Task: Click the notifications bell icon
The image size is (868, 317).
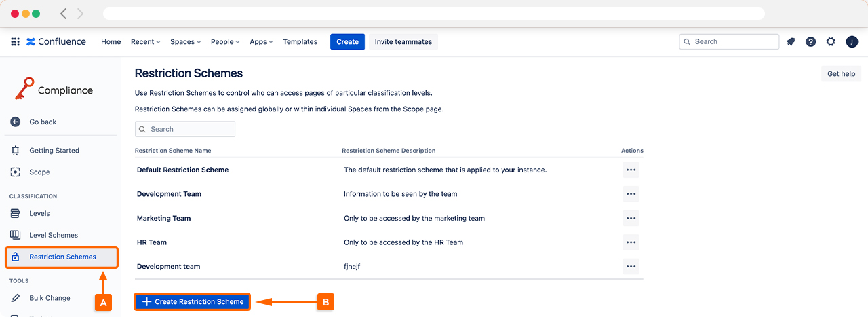Action: (791, 41)
